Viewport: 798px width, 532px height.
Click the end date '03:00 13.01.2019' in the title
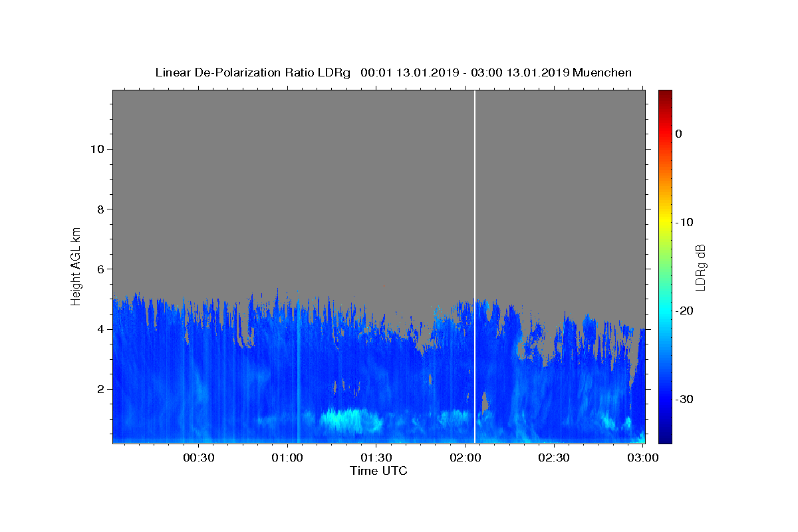click(520, 72)
